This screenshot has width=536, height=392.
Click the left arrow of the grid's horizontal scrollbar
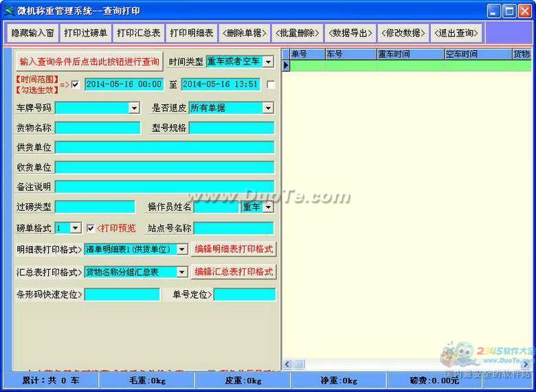[287, 365]
